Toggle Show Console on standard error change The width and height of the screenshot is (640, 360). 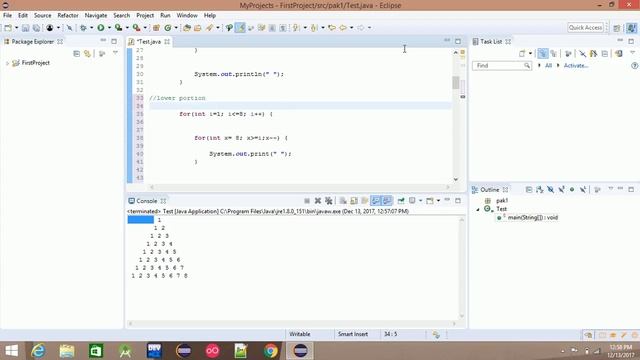pyautogui.click(x=387, y=200)
